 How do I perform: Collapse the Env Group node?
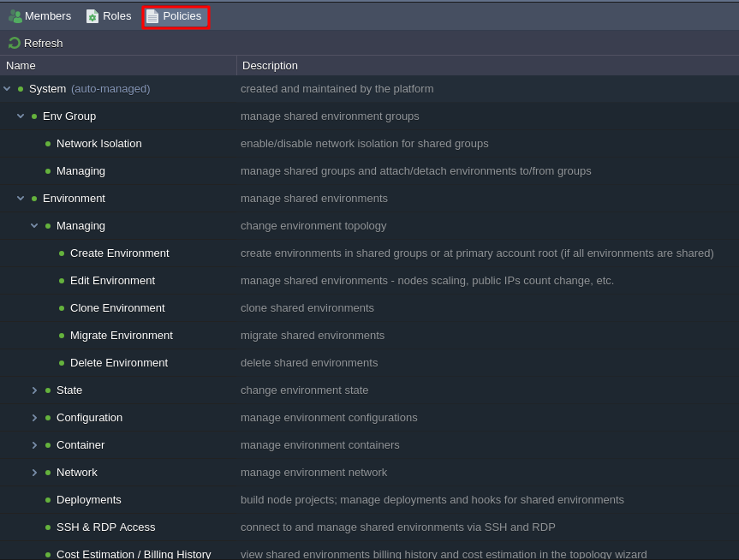point(21,116)
